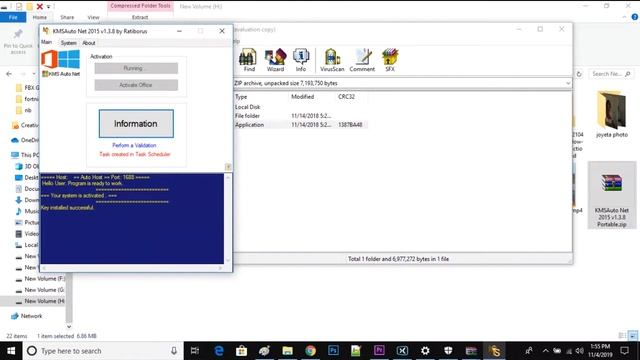Open the View tab in Explorer
640x360 pixels.
pyautogui.click(x=93, y=17)
